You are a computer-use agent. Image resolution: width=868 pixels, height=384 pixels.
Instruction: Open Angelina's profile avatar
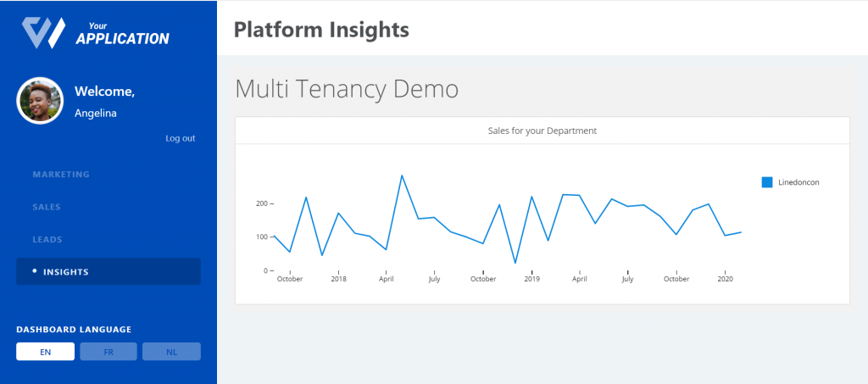[40, 100]
